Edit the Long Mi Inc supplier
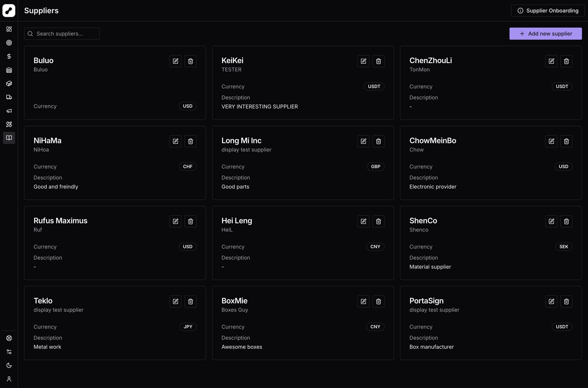 363,141
